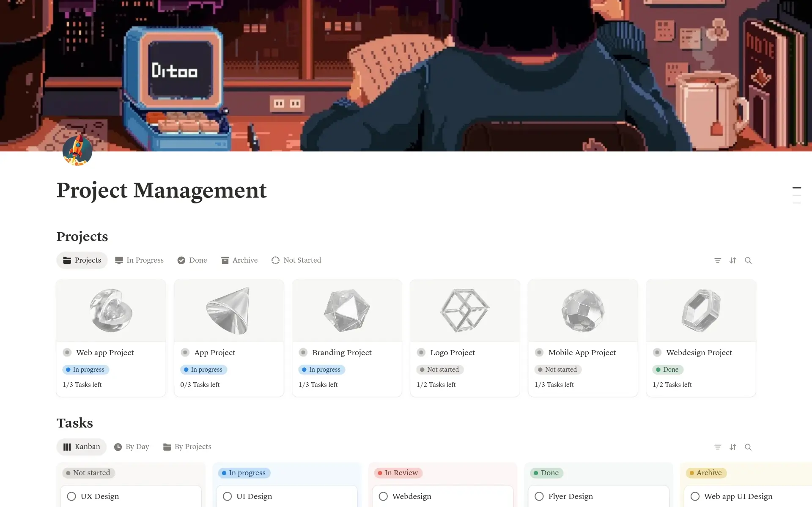The height and width of the screenshot is (507, 812).
Task: Click the Logo Project page icon
Action: click(421, 353)
